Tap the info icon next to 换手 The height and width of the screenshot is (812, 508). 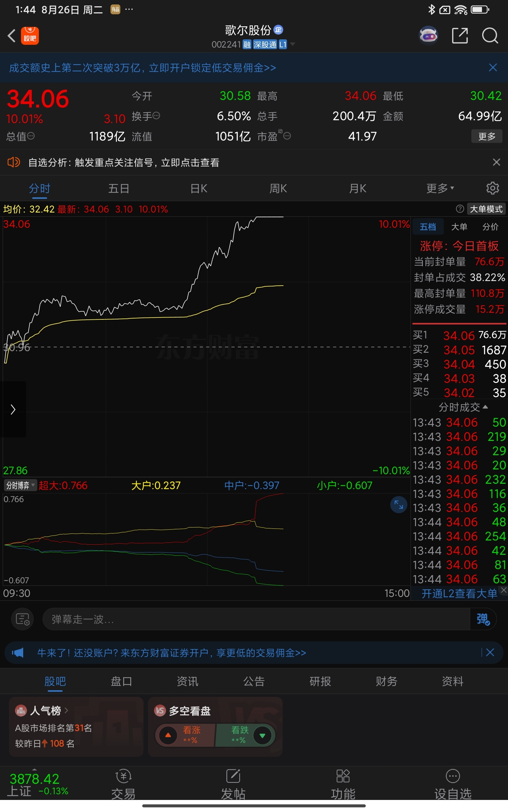(x=156, y=116)
